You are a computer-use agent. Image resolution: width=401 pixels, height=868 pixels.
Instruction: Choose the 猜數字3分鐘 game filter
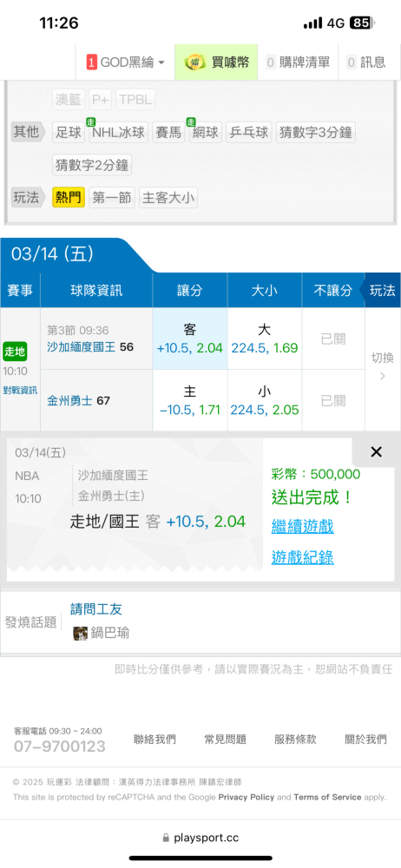point(315,132)
